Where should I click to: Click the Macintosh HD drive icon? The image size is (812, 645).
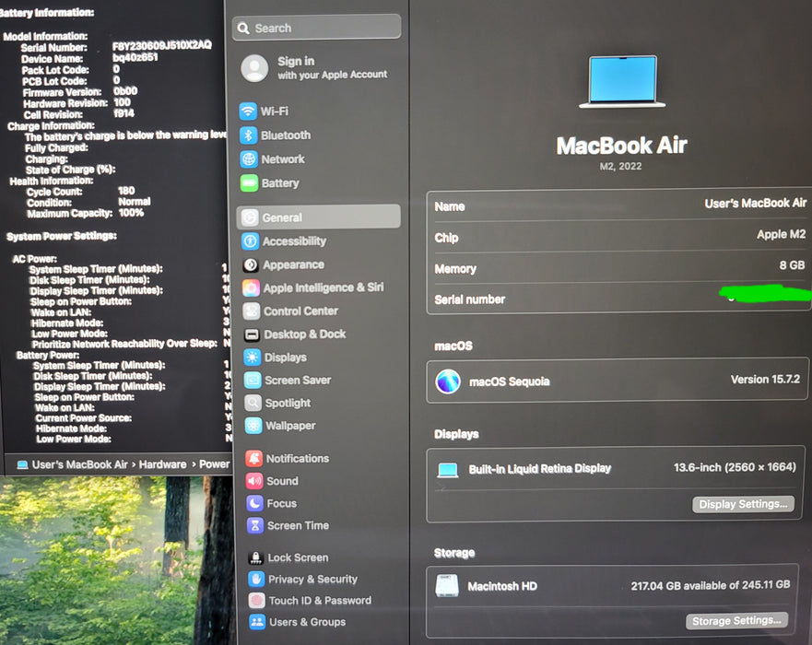click(447, 586)
